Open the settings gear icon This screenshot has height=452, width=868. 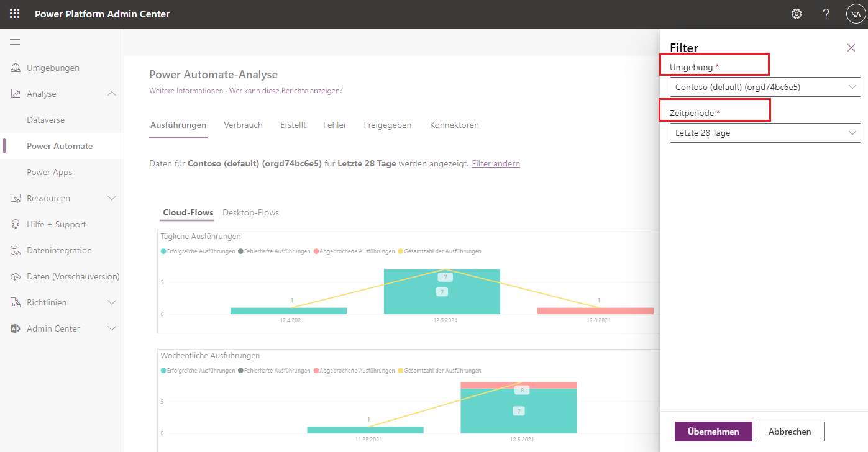coord(797,14)
